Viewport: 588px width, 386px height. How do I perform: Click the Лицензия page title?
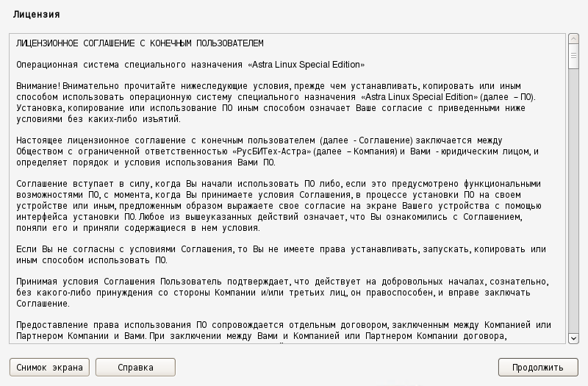coord(36,15)
